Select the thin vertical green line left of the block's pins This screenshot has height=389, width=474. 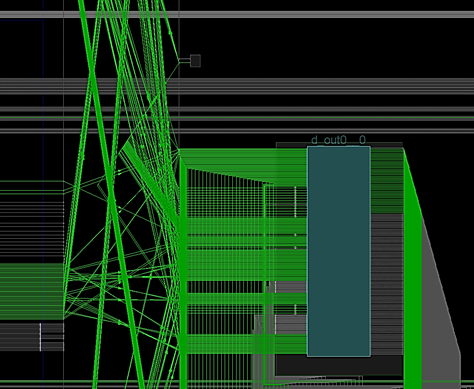tap(264, 283)
